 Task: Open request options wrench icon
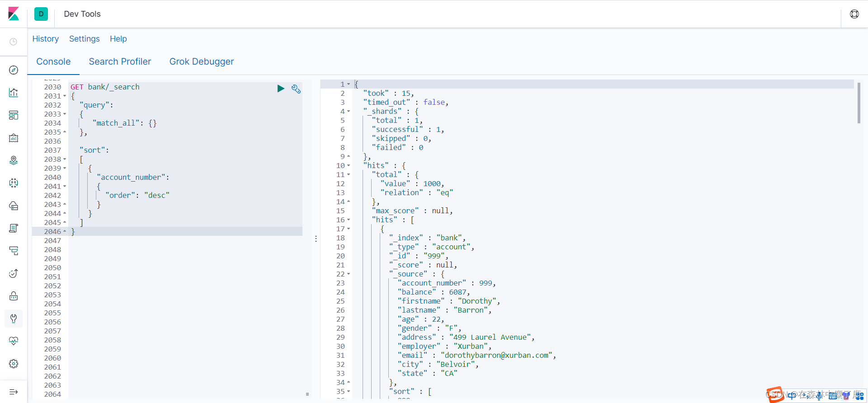pos(296,89)
